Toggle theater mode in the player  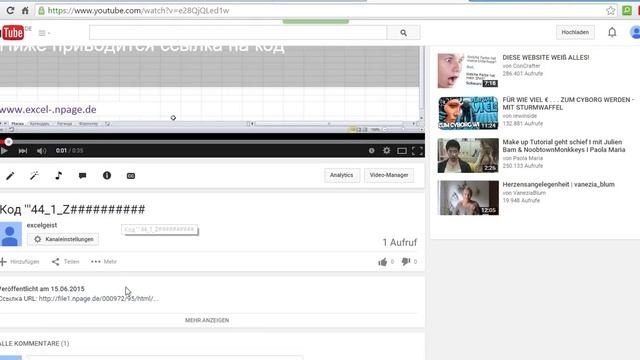click(x=402, y=151)
